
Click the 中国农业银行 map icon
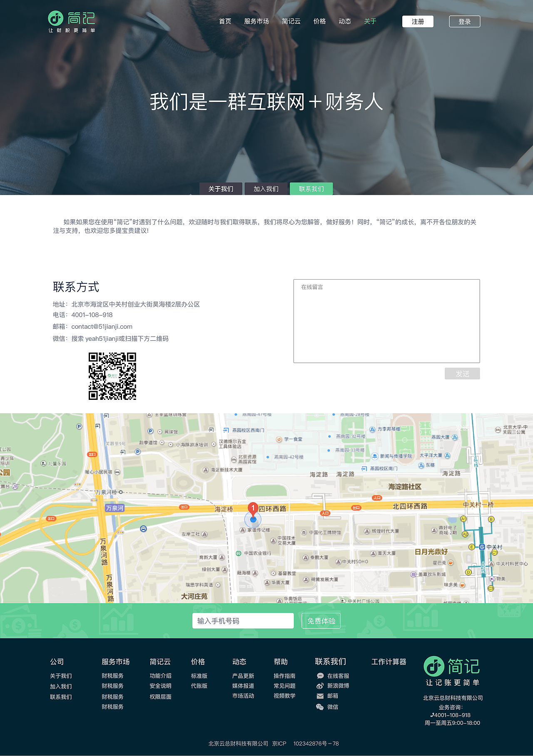click(x=239, y=553)
